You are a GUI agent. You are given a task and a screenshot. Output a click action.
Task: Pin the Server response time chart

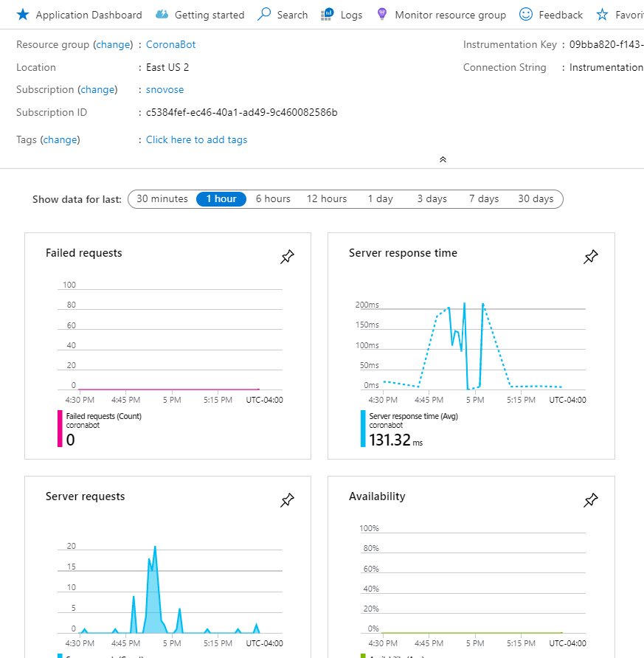point(591,257)
